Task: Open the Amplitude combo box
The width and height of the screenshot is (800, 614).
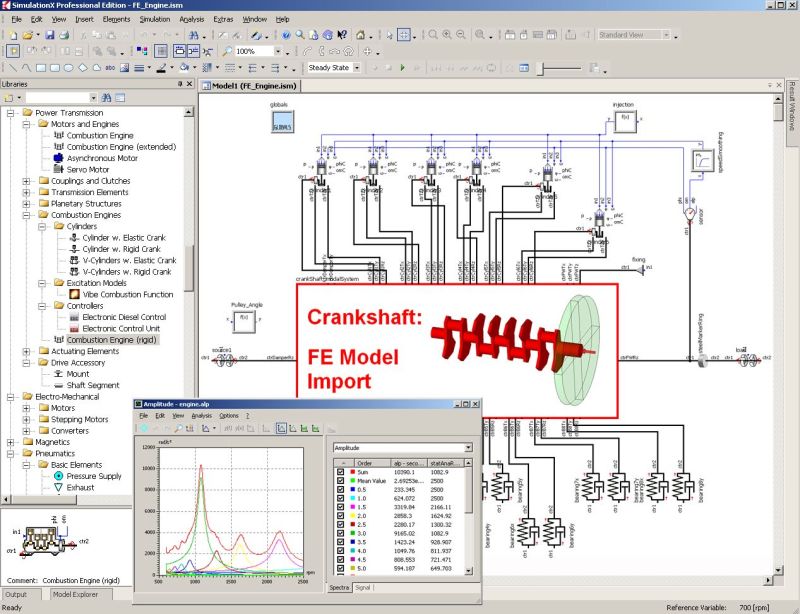Action: point(403,448)
